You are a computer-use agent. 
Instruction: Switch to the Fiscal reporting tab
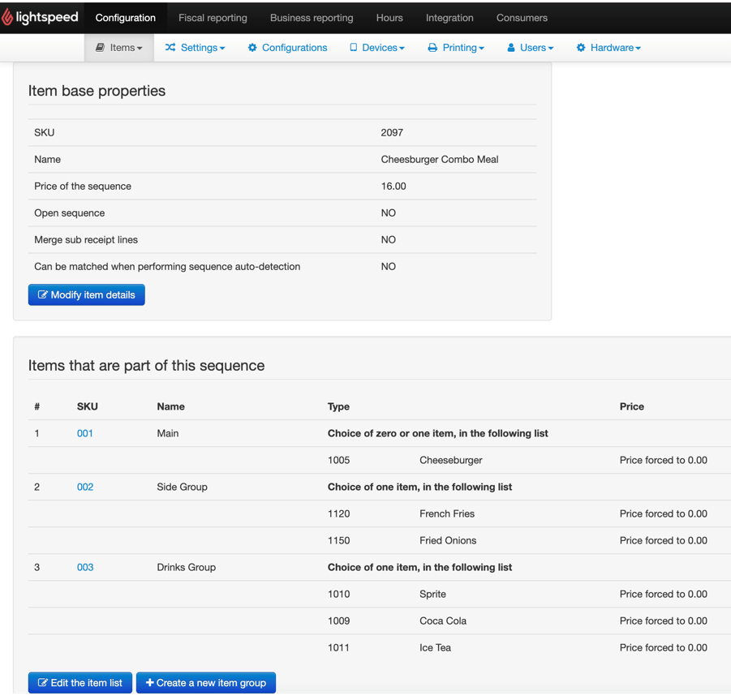(213, 18)
